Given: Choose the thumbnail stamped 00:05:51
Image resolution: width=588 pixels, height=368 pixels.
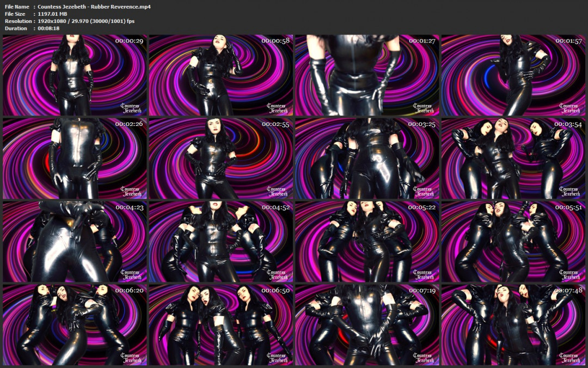Looking at the screenshot, I should tap(513, 242).
